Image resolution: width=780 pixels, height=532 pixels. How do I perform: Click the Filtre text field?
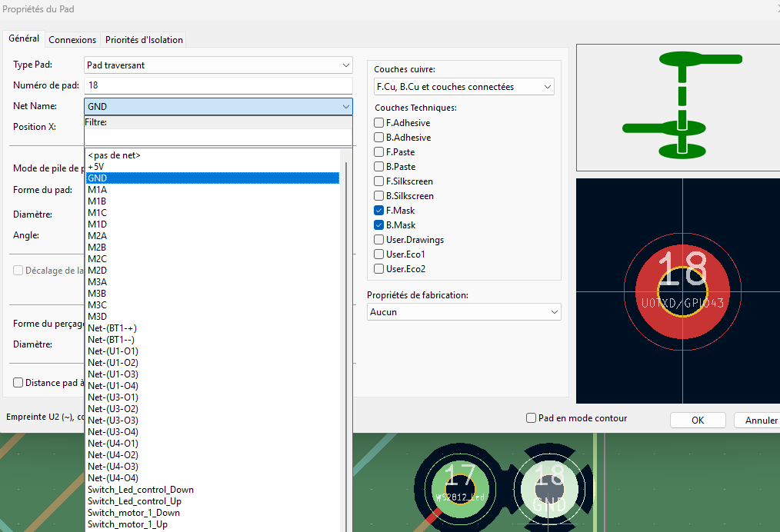(218, 137)
